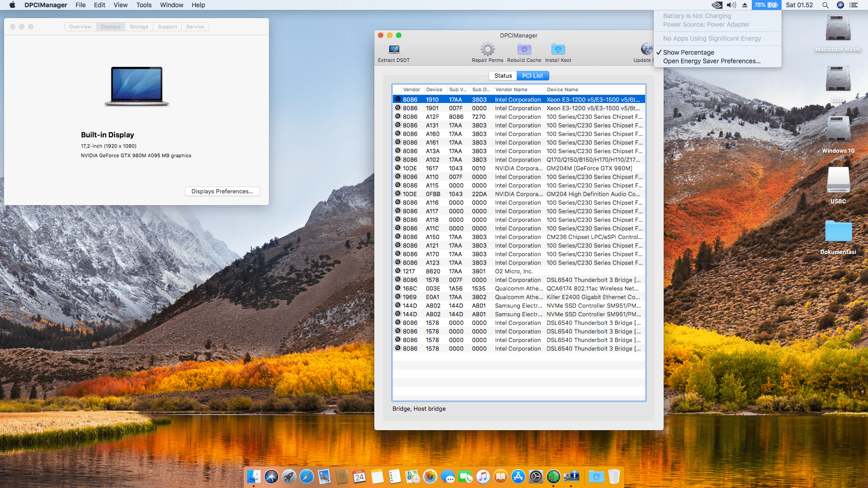
Task: Open Safari from the dock
Action: pyautogui.click(x=307, y=476)
